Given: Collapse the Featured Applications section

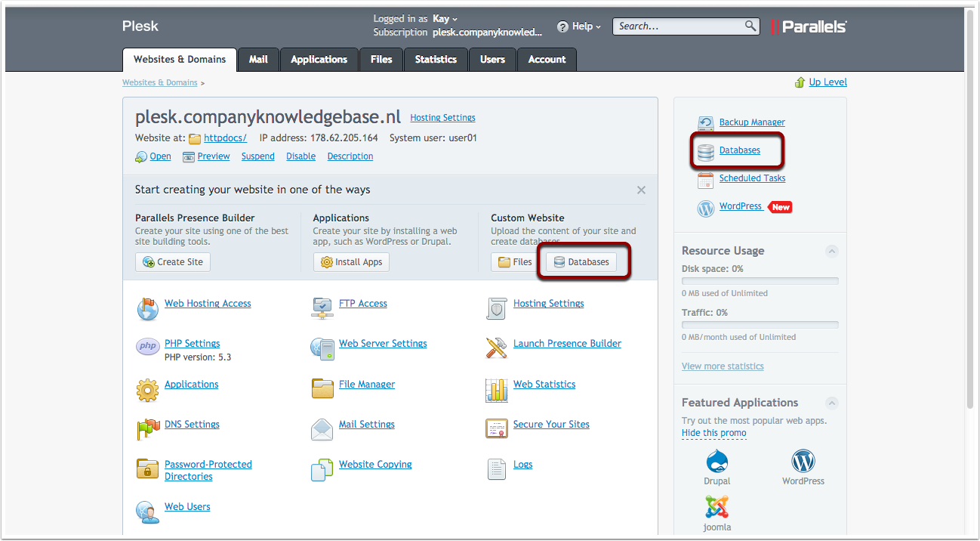Looking at the screenshot, I should [x=831, y=403].
